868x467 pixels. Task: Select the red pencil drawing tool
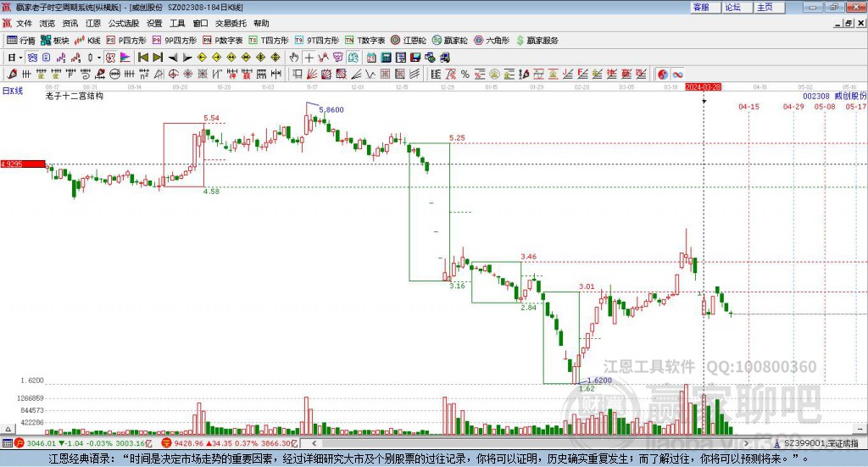point(12,74)
